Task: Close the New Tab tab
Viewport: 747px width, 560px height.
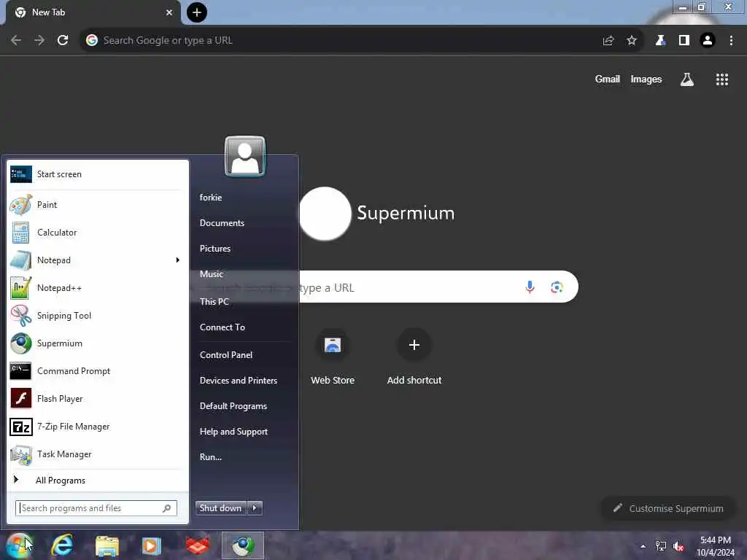Action: [169, 12]
